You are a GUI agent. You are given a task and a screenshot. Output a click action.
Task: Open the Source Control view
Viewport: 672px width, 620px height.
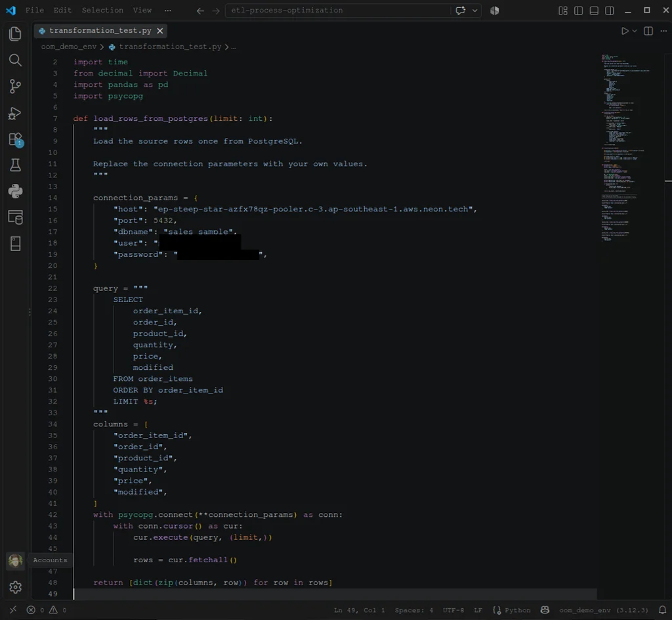(15, 86)
